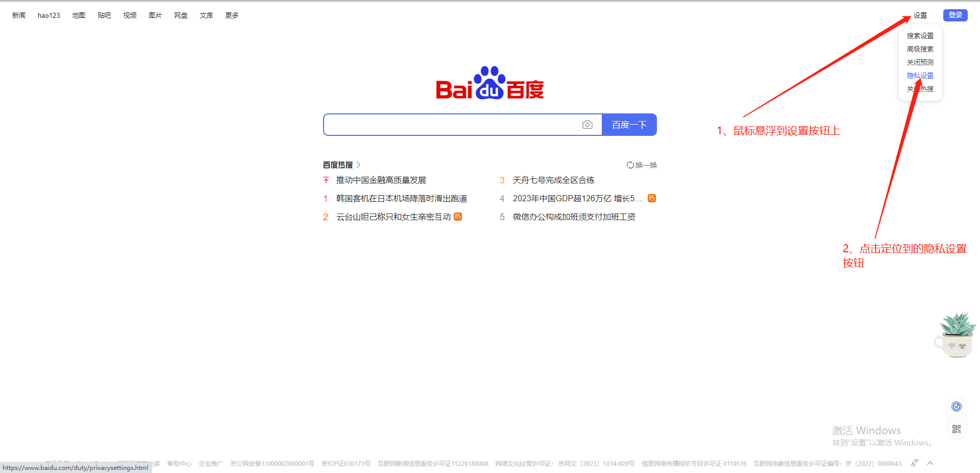Click the 登录 button
Image resolution: width=980 pixels, height=473 pixels.
955,15
